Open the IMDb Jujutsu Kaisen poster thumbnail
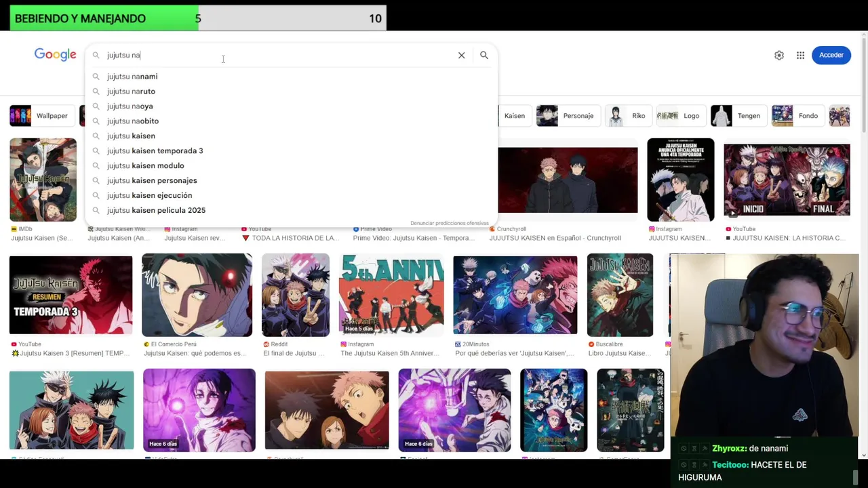The height and width of the screenshot is (488, 868). pos(43,180)
